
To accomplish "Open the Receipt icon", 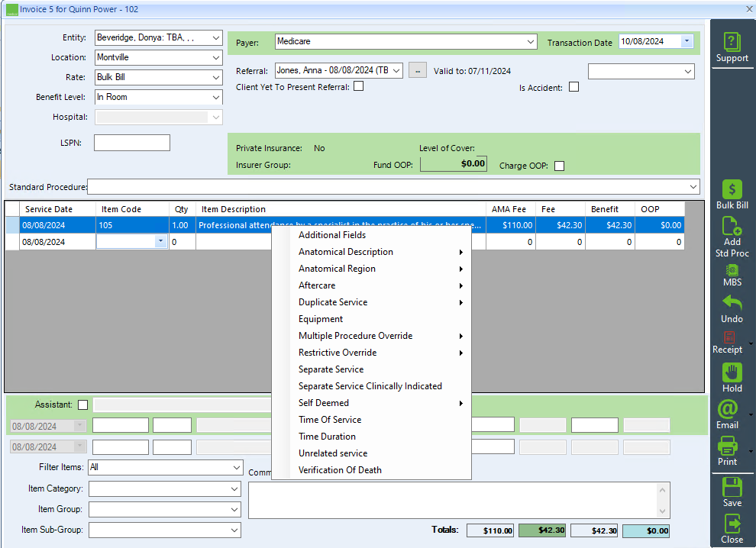I will click(x=731, y=341).
